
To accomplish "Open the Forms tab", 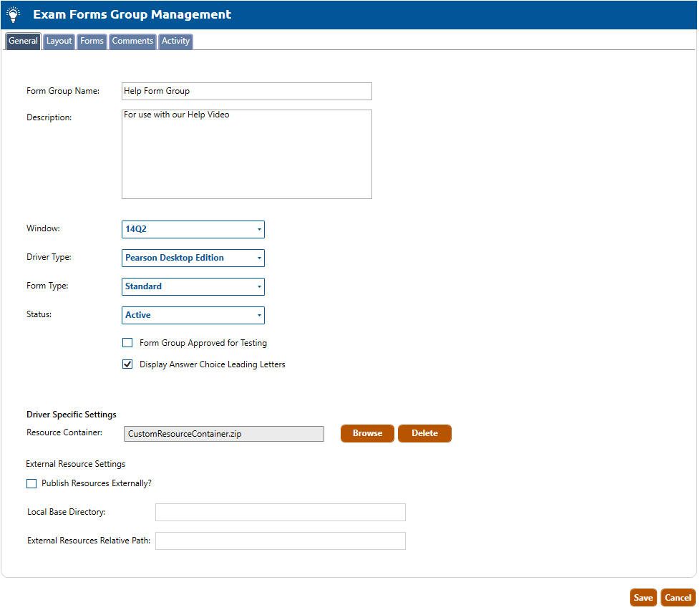I will (92, 42).
